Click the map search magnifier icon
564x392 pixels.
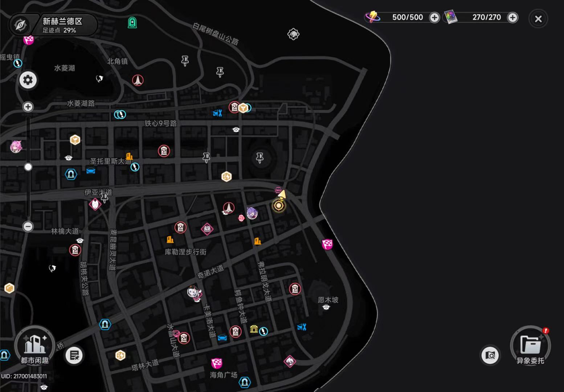[490, 355]
